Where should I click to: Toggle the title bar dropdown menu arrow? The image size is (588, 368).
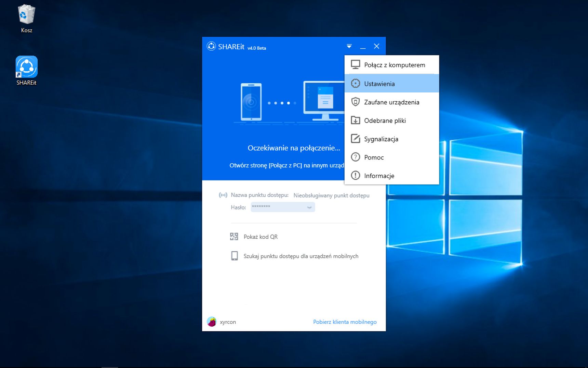[349, 46]
